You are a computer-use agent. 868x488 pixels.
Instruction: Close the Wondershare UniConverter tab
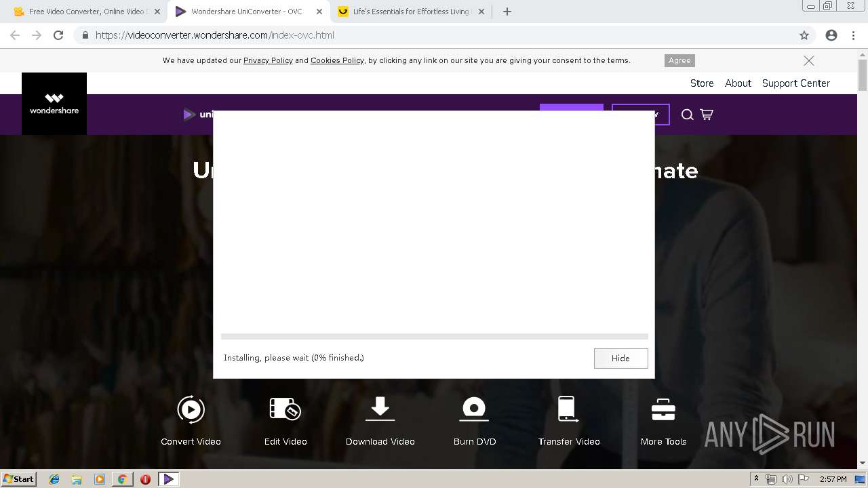pyautogui.click(x=319, y=12)
